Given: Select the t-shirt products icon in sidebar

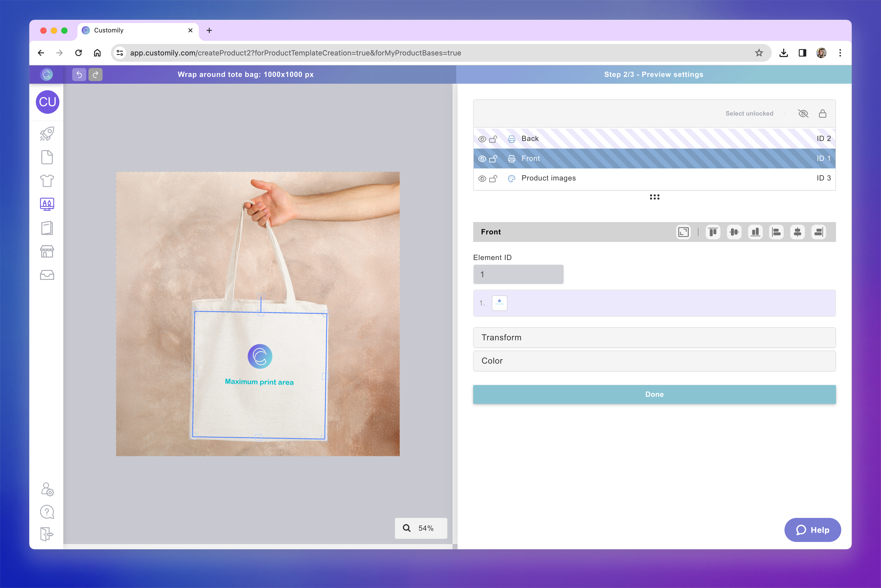Looking at the screenshot, I should pyautogui.click(x=47, y=181).
